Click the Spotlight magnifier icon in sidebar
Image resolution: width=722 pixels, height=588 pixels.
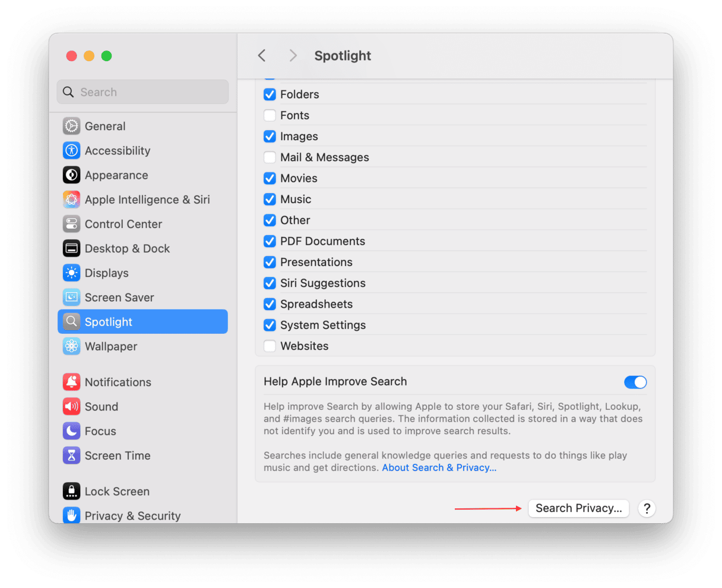pyautogui.click(x=71, y=321)
